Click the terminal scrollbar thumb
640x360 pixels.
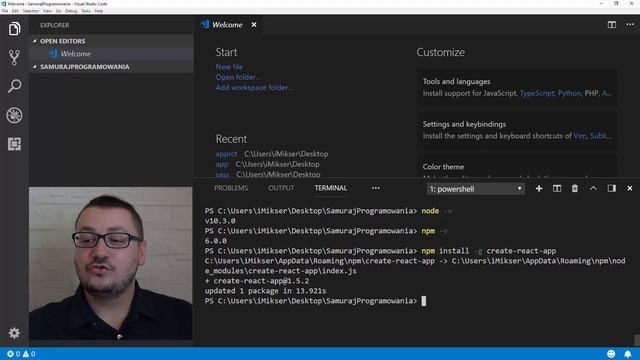pos(637,340)
